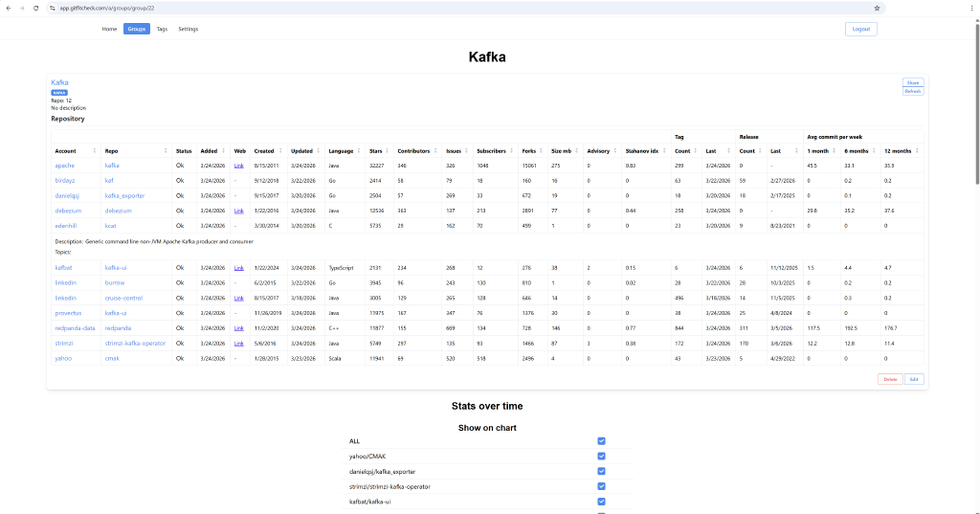The width and height of the screenshot is (980, 514).
Task: Click the Scala language cell
Action: click(336, 358)
